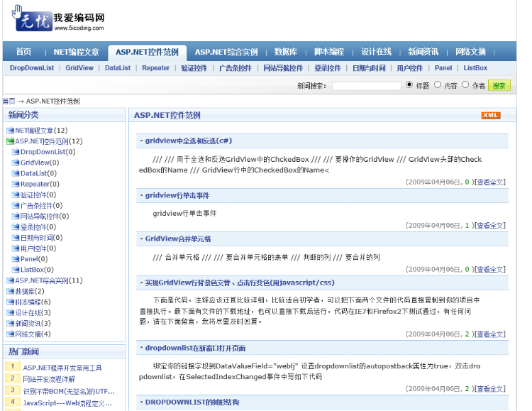Click folder icon beside 数据库(2)
This screenshot has height=411, width=532.
pos(10,291)
